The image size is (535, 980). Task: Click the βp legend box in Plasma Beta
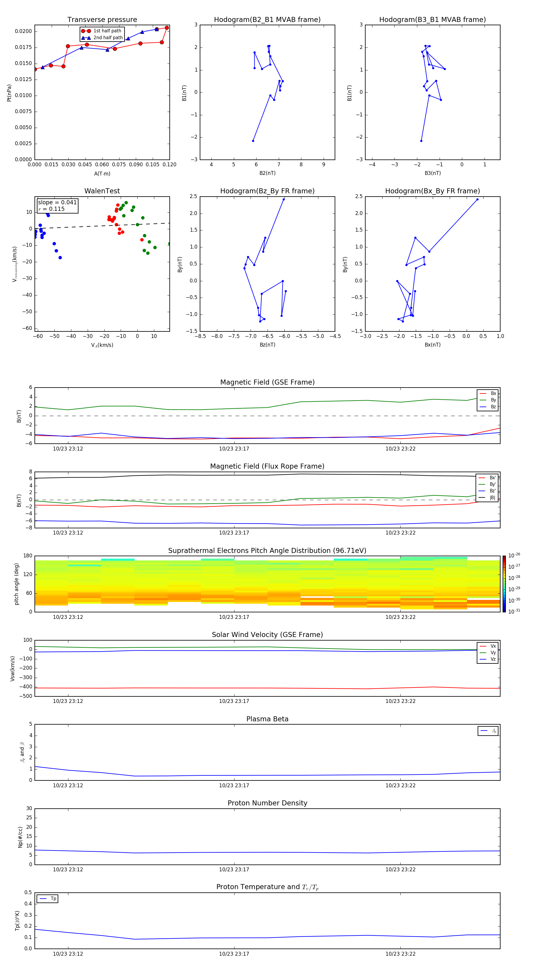[488, 731]
